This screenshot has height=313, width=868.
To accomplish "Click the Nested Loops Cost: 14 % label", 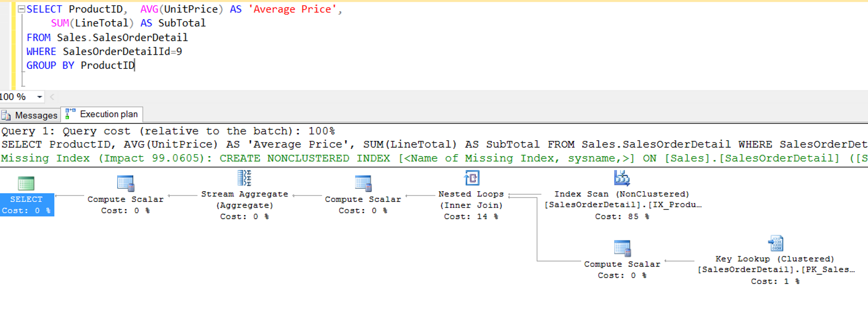I will (x=471, y=216).
